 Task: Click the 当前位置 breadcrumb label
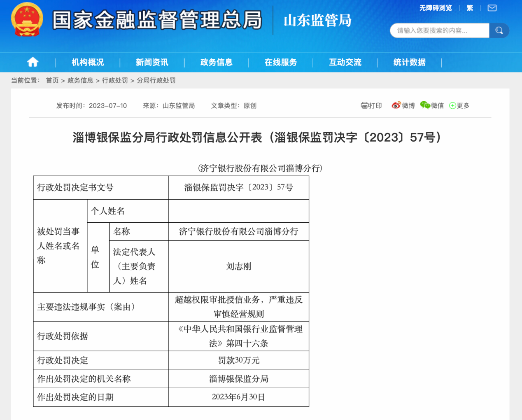[x=26, y=80]
